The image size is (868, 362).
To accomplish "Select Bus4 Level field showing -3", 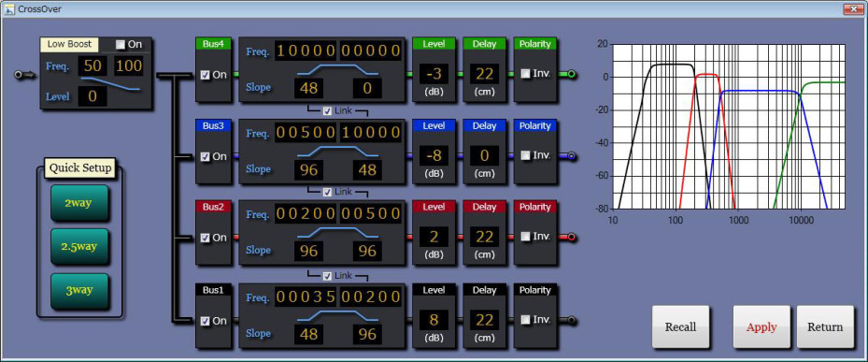I will tap(434, 74).
